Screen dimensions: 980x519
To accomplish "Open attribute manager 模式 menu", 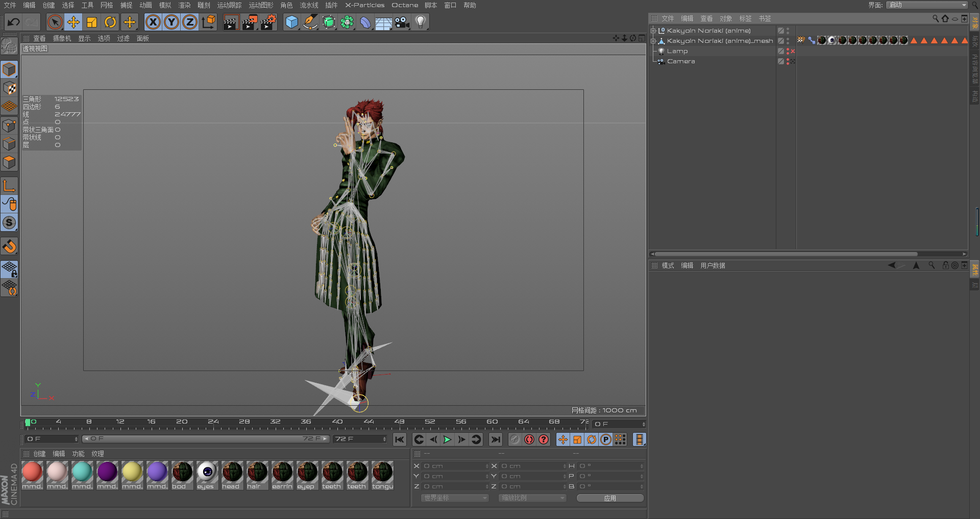I will point(668,265).
